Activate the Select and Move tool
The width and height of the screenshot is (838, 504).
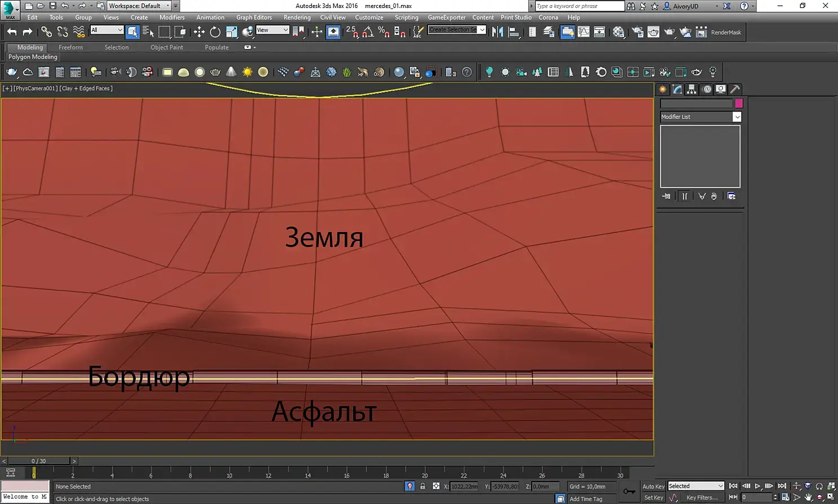point(199,32)
